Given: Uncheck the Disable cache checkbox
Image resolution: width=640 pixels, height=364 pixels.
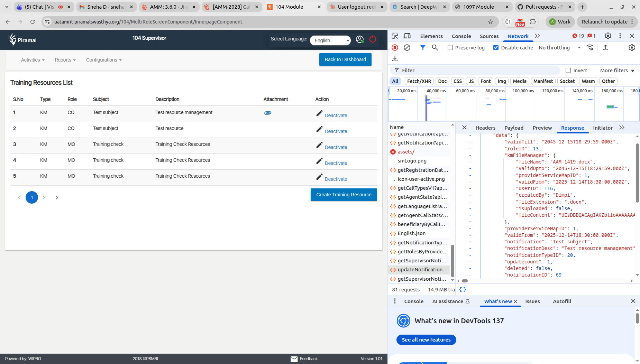Looking at the screenshot, I should click(496, 48).
